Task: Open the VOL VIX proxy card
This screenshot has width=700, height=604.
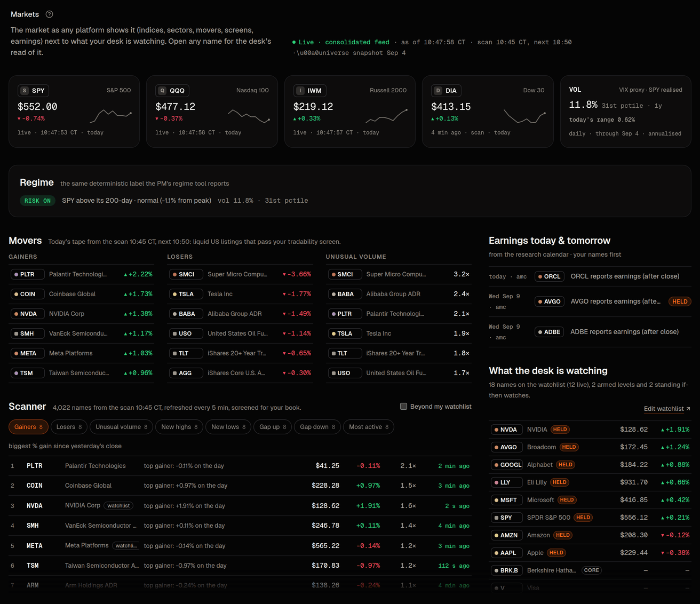Action: [x=625, y=112]
